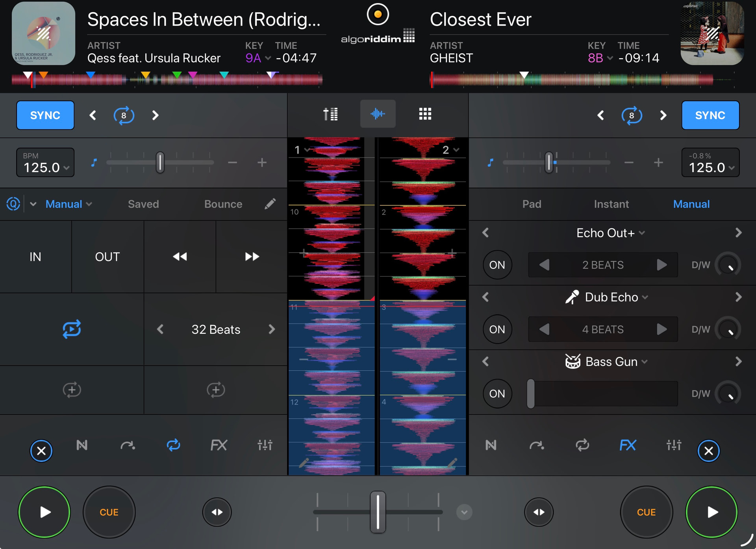Switch to the grid pads view icon

tap(425, 114)
